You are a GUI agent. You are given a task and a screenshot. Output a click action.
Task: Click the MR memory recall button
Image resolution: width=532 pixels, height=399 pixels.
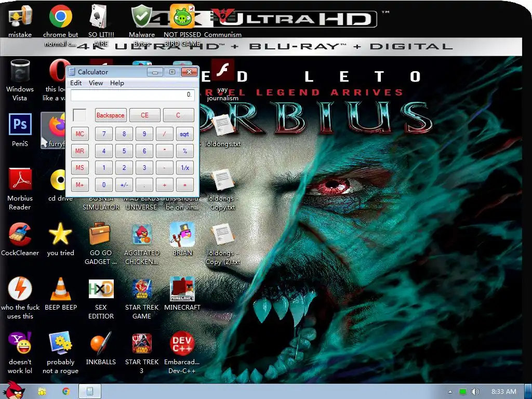pyautogui.click(x=79, y=151)
